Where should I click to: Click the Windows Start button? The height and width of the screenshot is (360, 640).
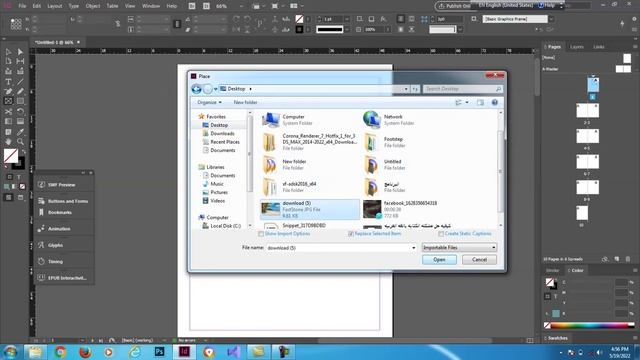pyautogui.click(x=10, y=351)
